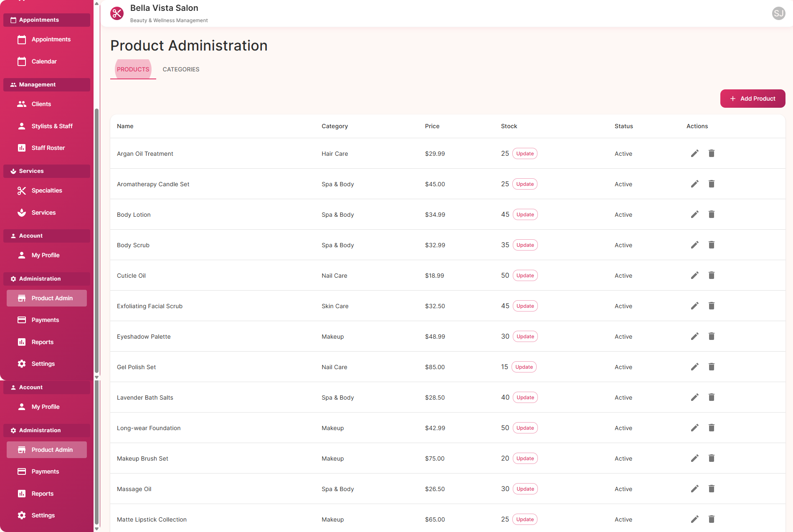
Task: Open Staff Roster from the sidebar
Action: tap(48, 148)
